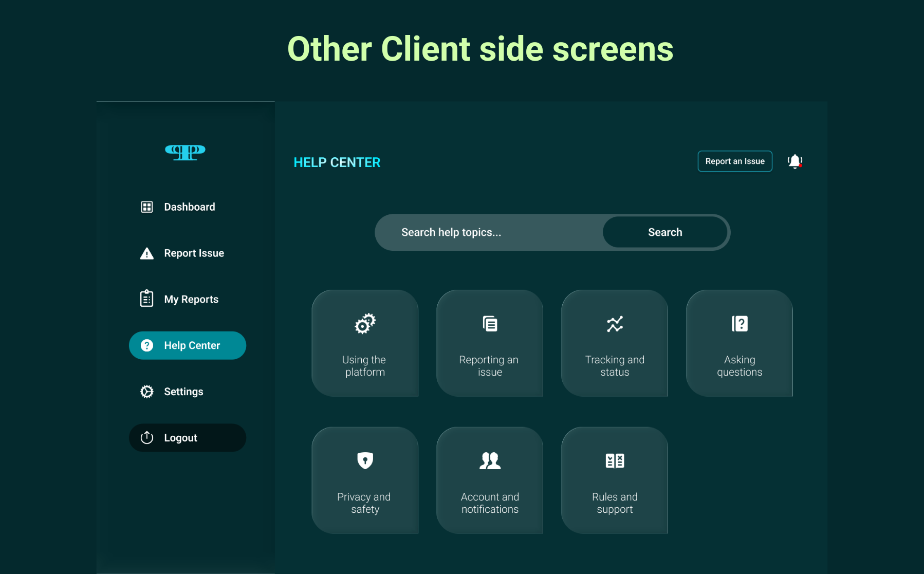
Task: Click the gears icon for Using the platform
Action: (365, 324)
